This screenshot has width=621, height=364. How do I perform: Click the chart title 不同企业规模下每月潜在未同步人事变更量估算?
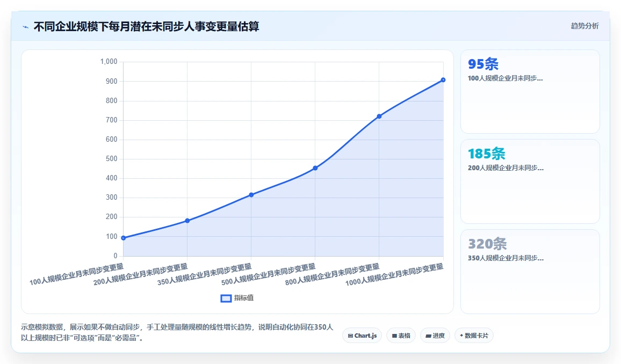coord(146,26)
